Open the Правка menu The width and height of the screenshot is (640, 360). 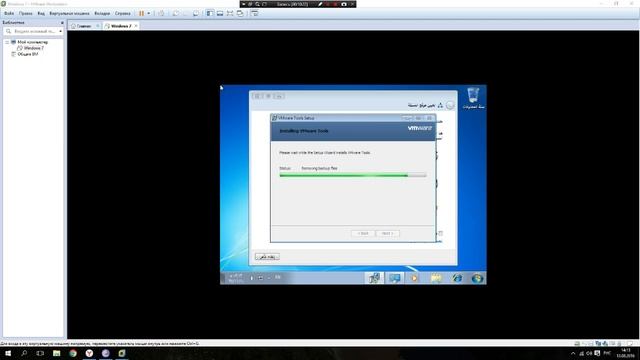click(x=25, y=13)
